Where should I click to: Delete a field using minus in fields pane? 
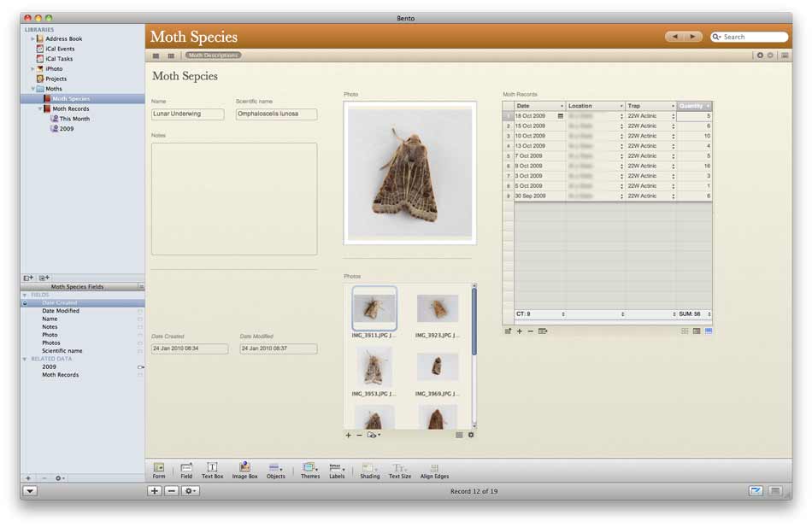tap(44, 477)
